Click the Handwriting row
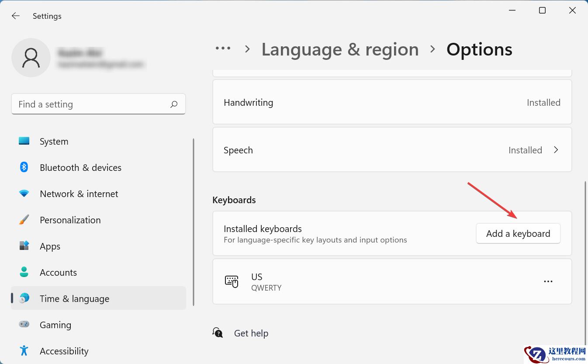Screen dimensions: 588x364 [x=392, y=103]
